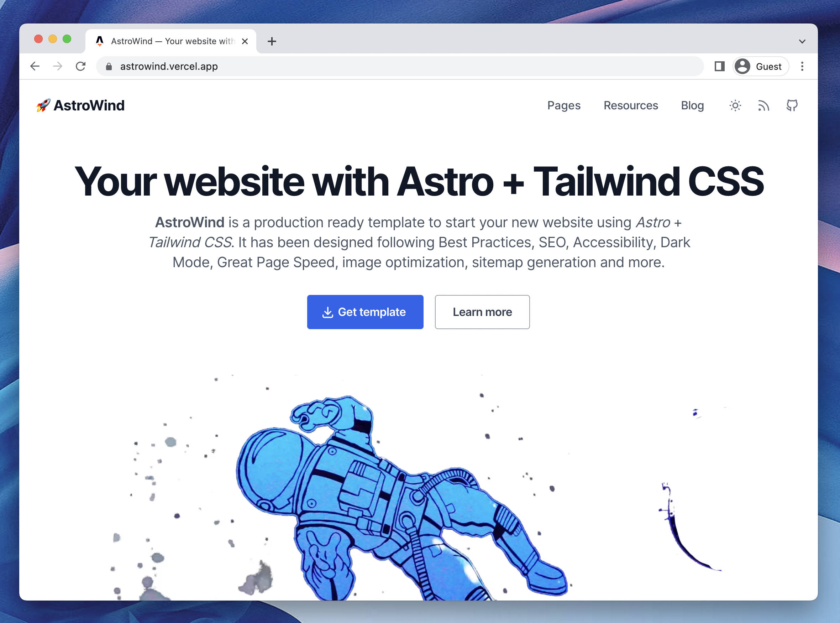
Task: Click the Learn more button
Action: (482, 312)
